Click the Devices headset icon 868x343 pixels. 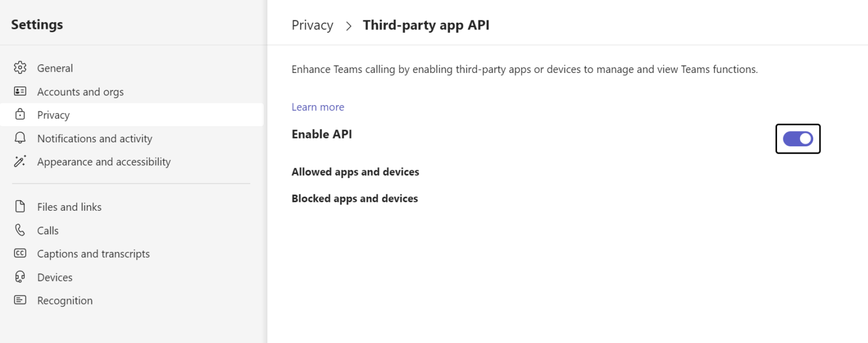(x=20, y=277)
